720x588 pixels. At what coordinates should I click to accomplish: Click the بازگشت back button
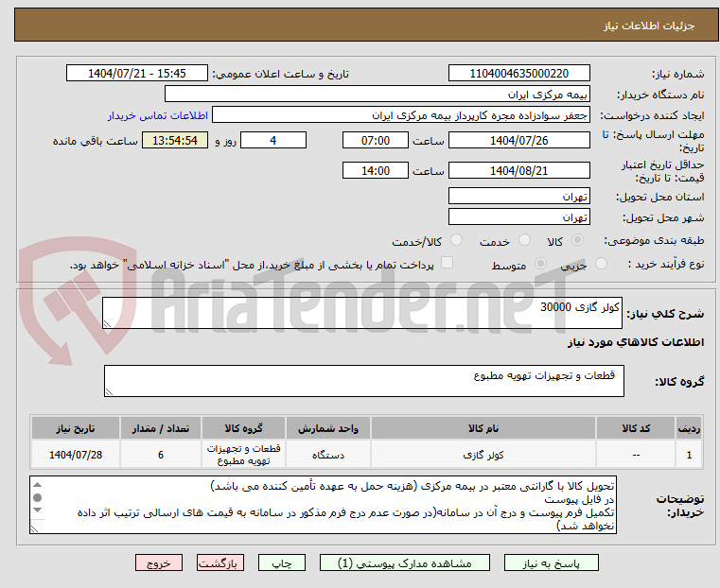pos(220,562)
